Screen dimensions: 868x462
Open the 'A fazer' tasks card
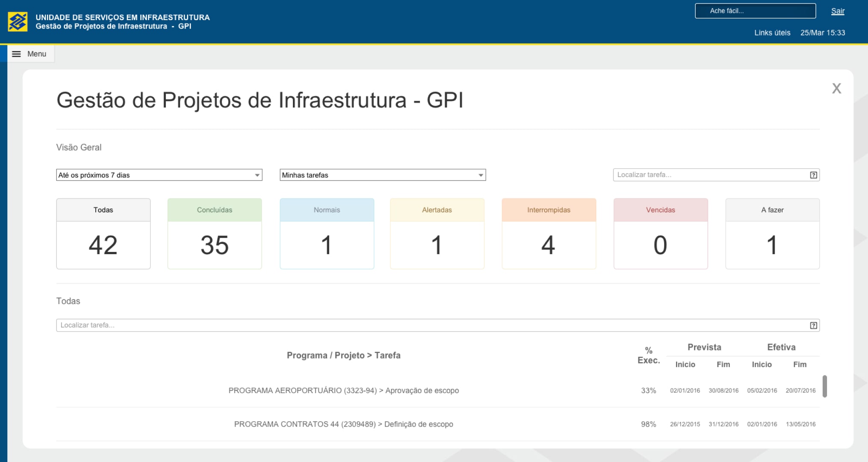(772, 234)
